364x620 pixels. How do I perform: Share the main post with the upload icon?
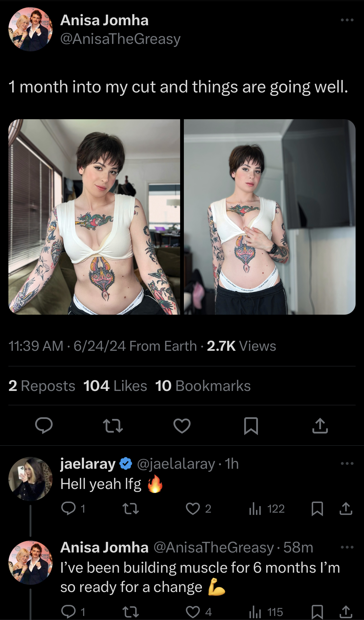(320, 425)
